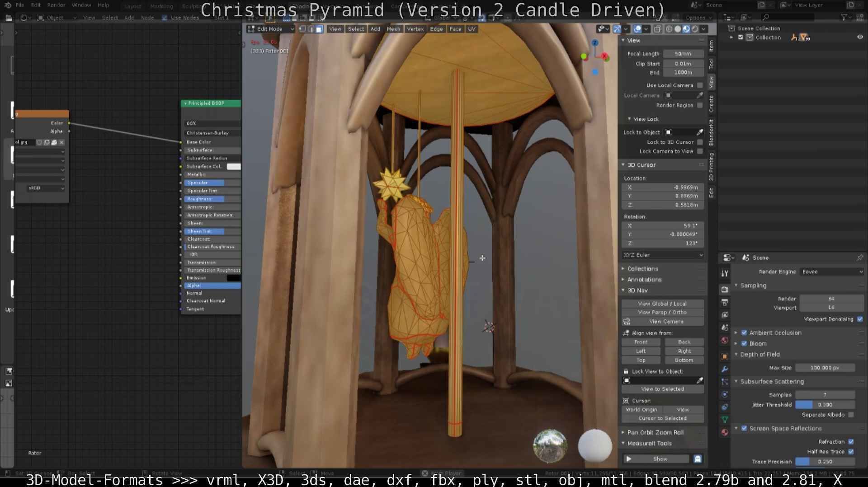868x487 pixels.
Task: Toggle Collection visibility eye in outliner
Action: (860, 37)
